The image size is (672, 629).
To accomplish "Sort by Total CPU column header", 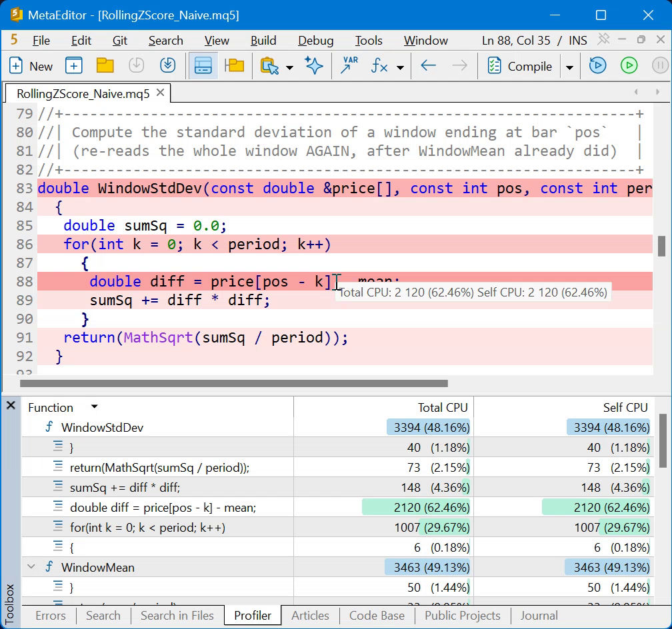I will (x=443, y=407).
